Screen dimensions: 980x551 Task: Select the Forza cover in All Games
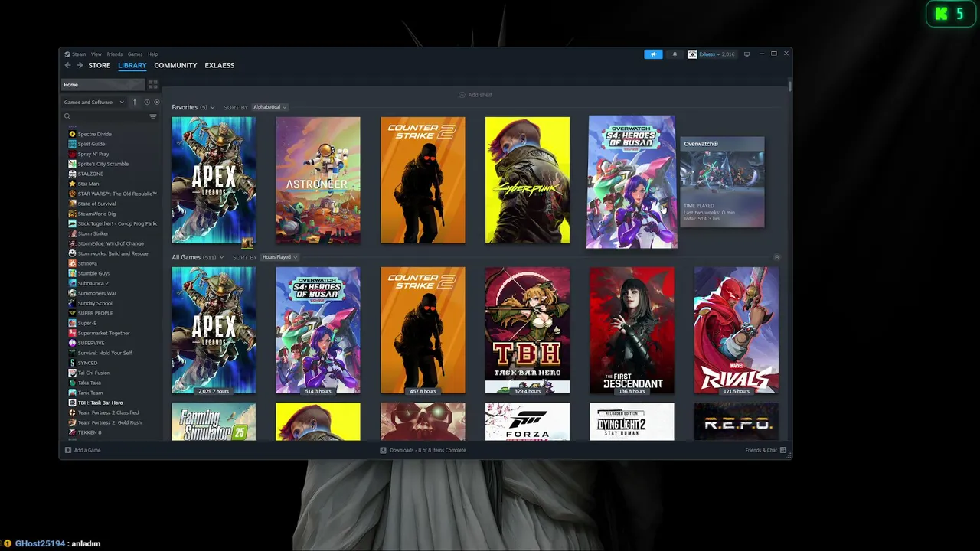[528, 422]
